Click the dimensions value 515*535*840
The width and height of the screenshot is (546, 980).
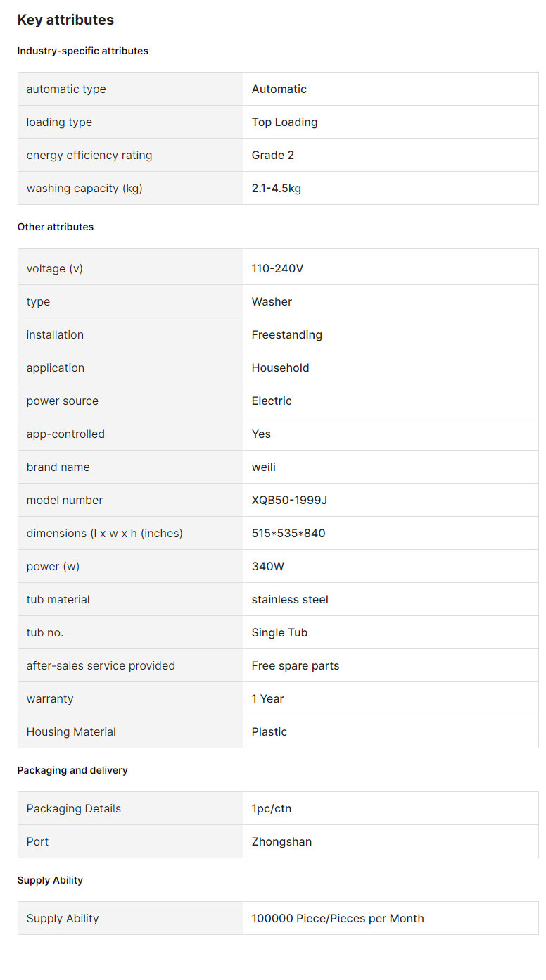pyautogui.click(x=288, y=533)
